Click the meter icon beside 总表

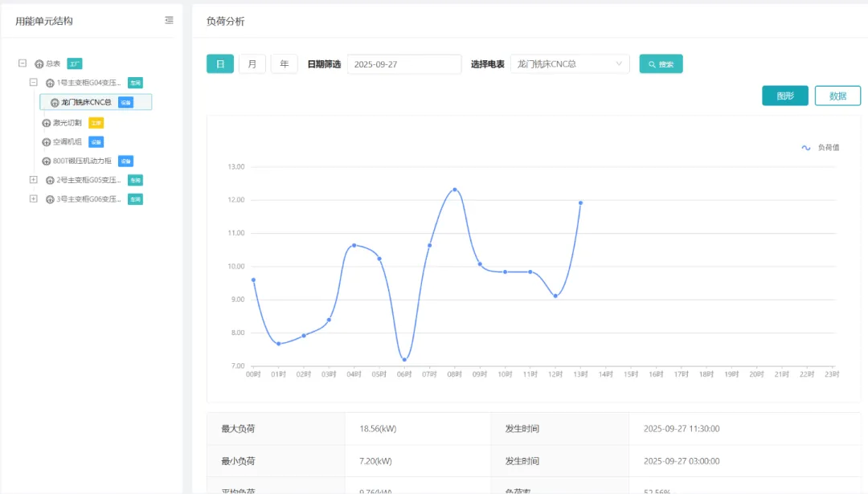[39, 64]
